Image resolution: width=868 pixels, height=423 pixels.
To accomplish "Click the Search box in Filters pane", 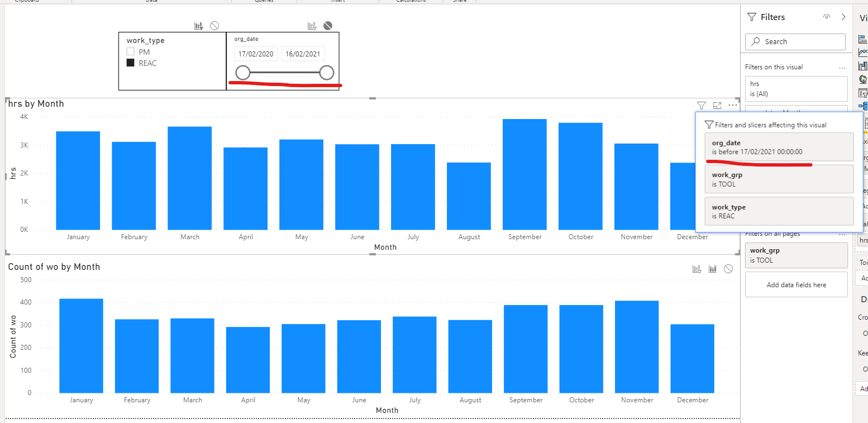I will tap(795, 41).
